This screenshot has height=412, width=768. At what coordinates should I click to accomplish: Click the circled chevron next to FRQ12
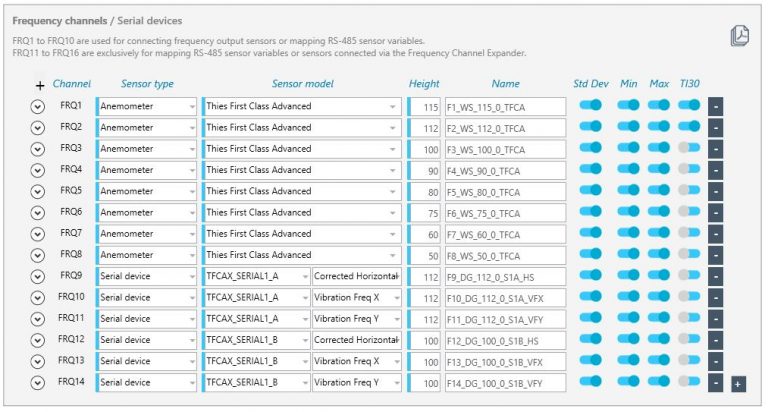coord(38,340)
